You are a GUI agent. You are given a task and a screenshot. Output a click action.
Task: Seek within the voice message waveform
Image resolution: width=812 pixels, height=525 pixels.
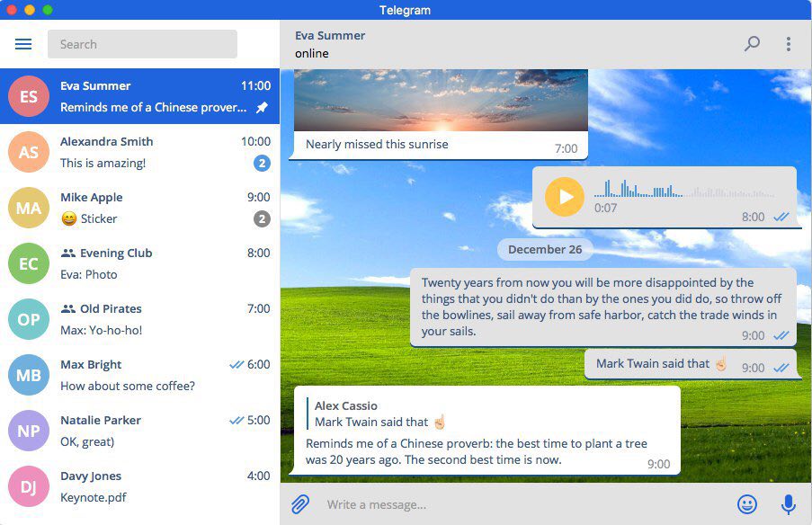pyautogui.click(x=684, y=189)
